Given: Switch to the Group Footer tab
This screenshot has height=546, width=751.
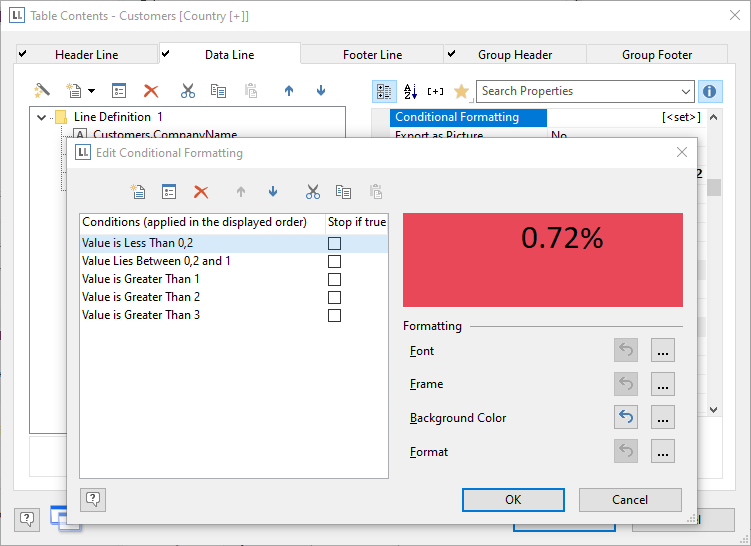Looking at the screenshot, I should click(x=657, y=55).
